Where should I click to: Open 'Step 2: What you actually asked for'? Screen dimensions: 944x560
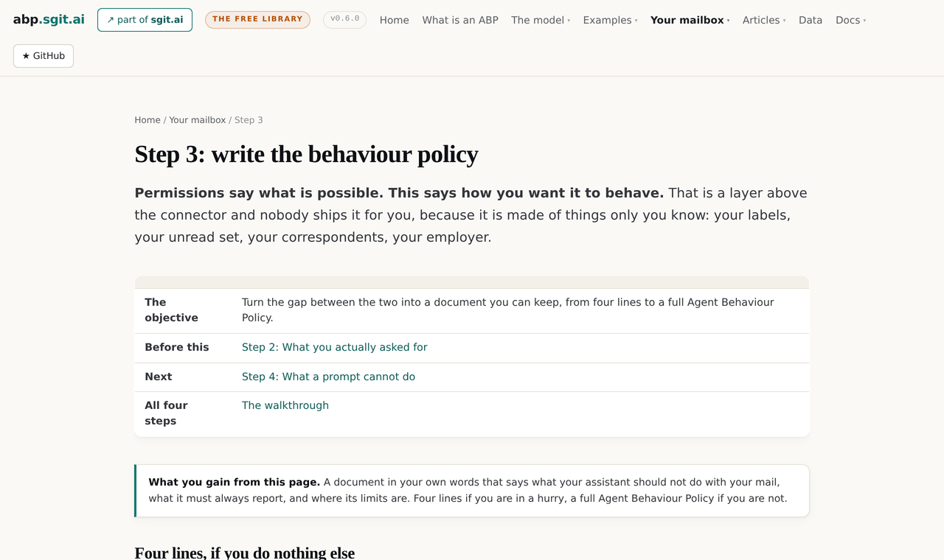(335, 347)
